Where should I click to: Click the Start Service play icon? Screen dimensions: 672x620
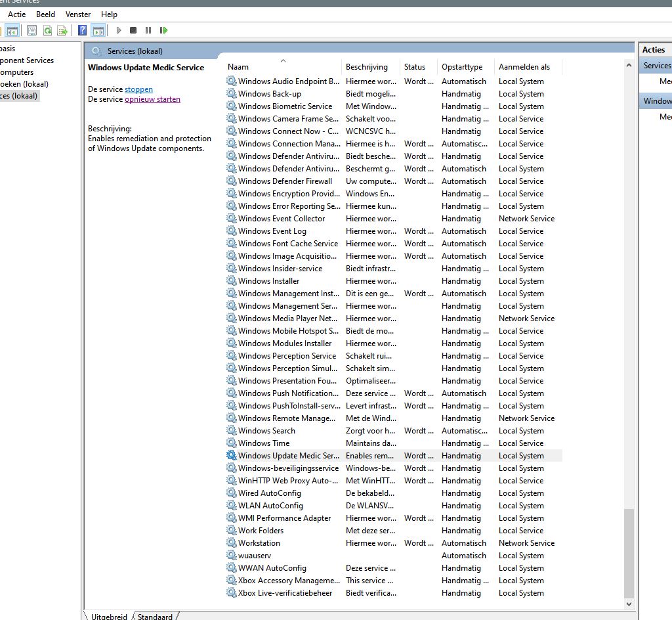coord(119,30)
